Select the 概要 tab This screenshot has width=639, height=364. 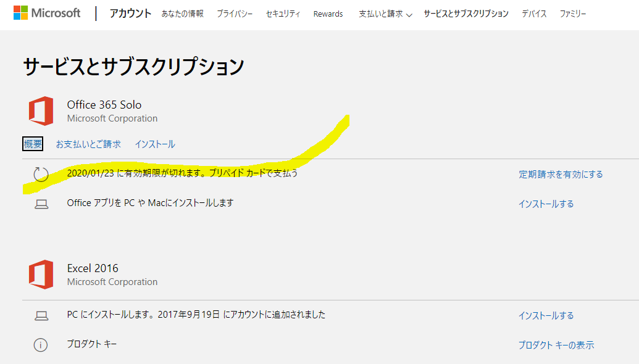coord(33,144)
